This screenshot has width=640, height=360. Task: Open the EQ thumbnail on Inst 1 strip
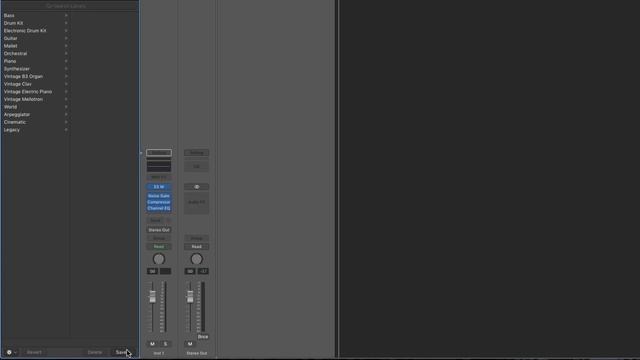[x=159, y=166]
